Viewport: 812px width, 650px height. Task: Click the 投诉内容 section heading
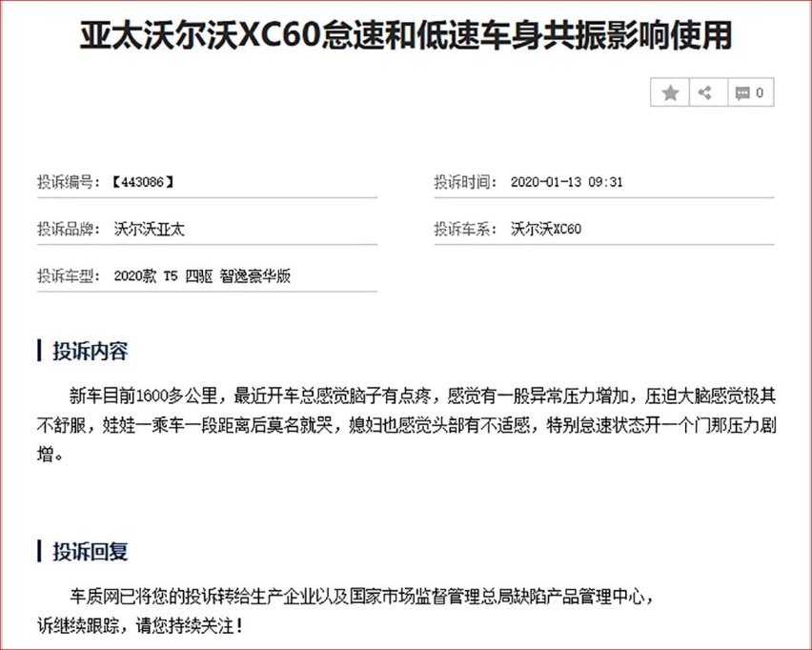tap(91, 351)
